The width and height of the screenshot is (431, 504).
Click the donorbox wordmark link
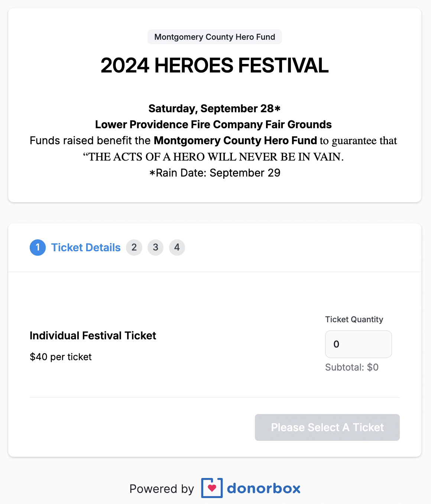(x=263, y=488)
